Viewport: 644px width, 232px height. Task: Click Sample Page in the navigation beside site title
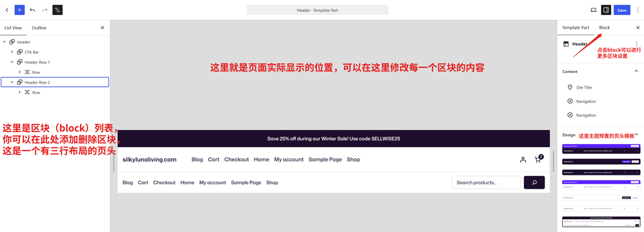click(325, 160)
